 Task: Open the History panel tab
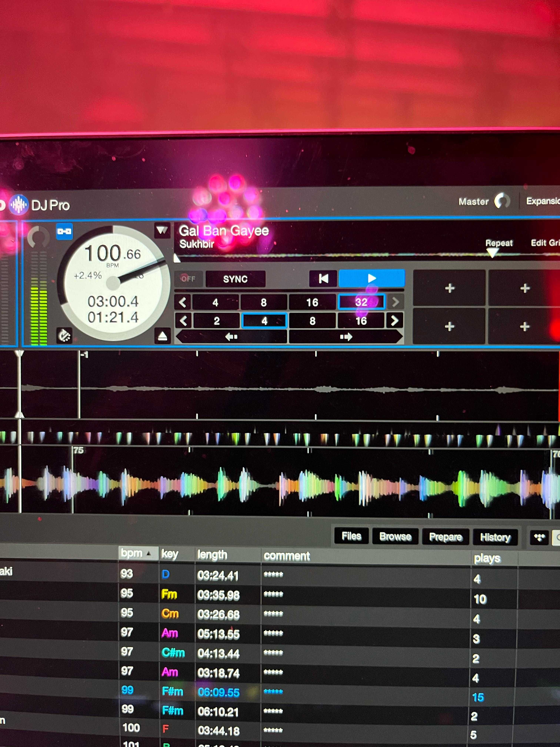[495, 537]
